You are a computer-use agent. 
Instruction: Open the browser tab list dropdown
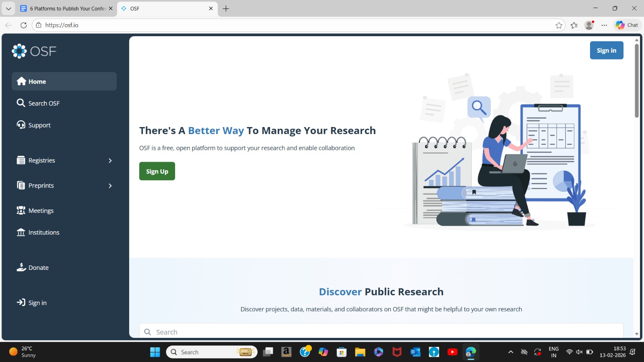click(8, 8)
